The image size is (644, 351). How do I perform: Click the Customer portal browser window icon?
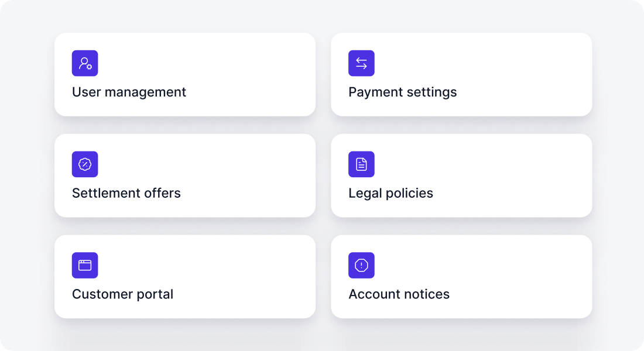[x=85, y=265]
